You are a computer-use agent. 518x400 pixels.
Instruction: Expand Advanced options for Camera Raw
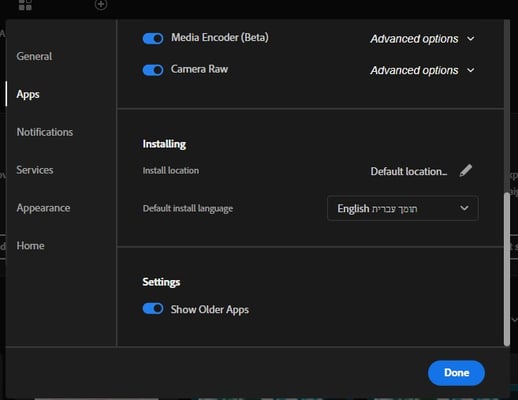click(422, 70)
